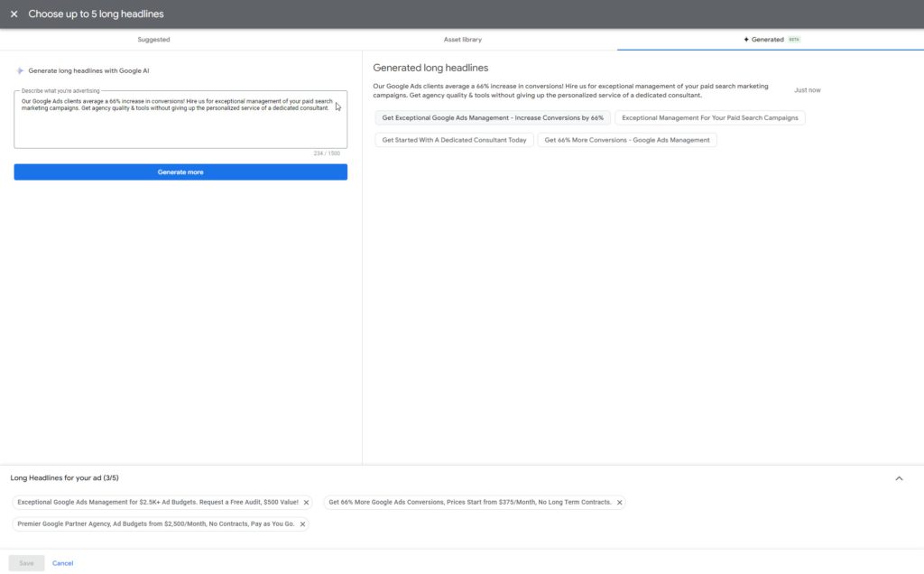Image resolution: width=924 pixels, height=574 pixels.
Task: Click the Save button
Action: [26, 563]
